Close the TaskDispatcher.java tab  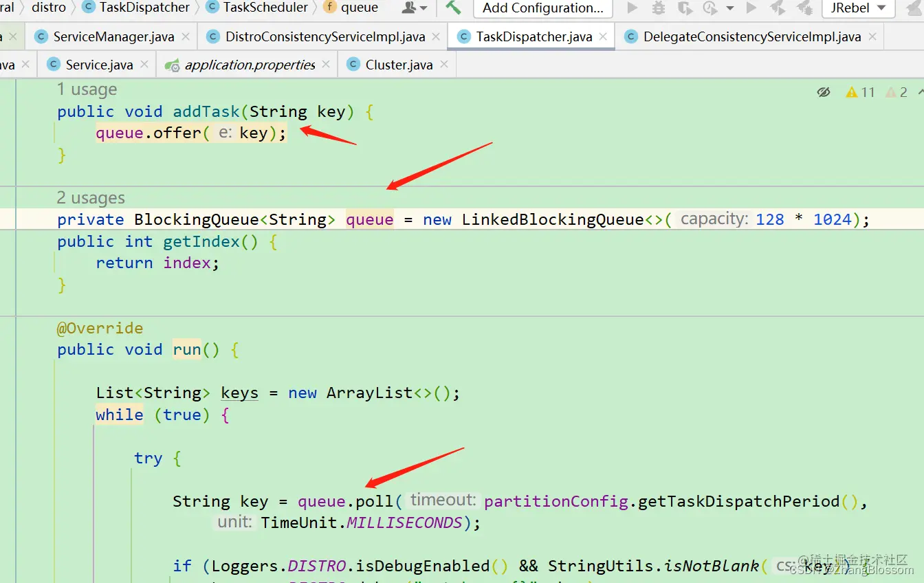point(603,36)
